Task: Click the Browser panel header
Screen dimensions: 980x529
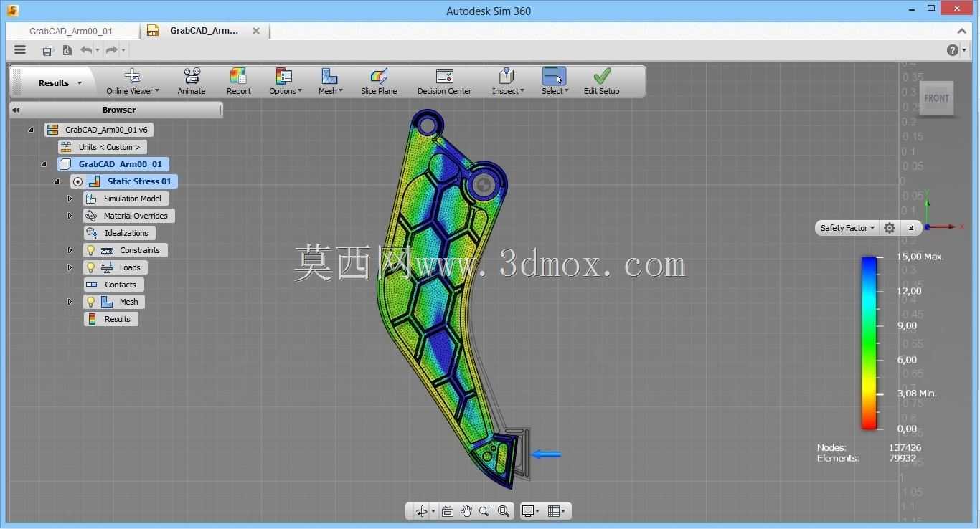Action: tap(116, 110)
